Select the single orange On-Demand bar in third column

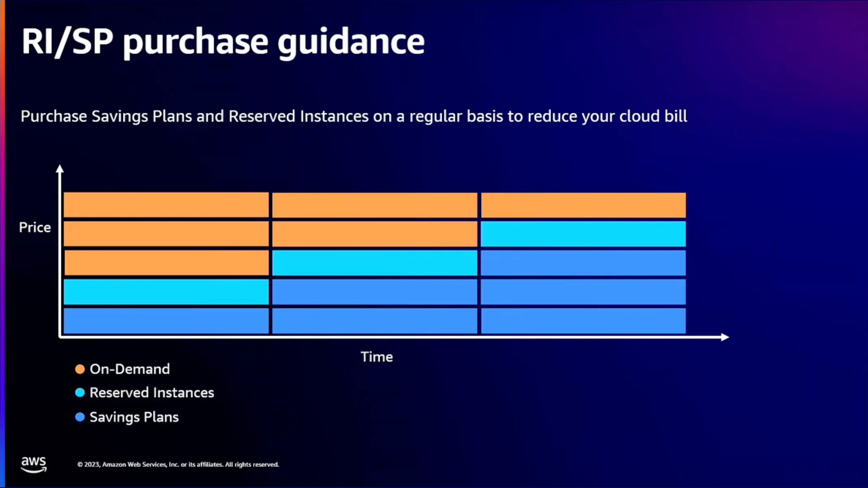click(x=583, y=205)
